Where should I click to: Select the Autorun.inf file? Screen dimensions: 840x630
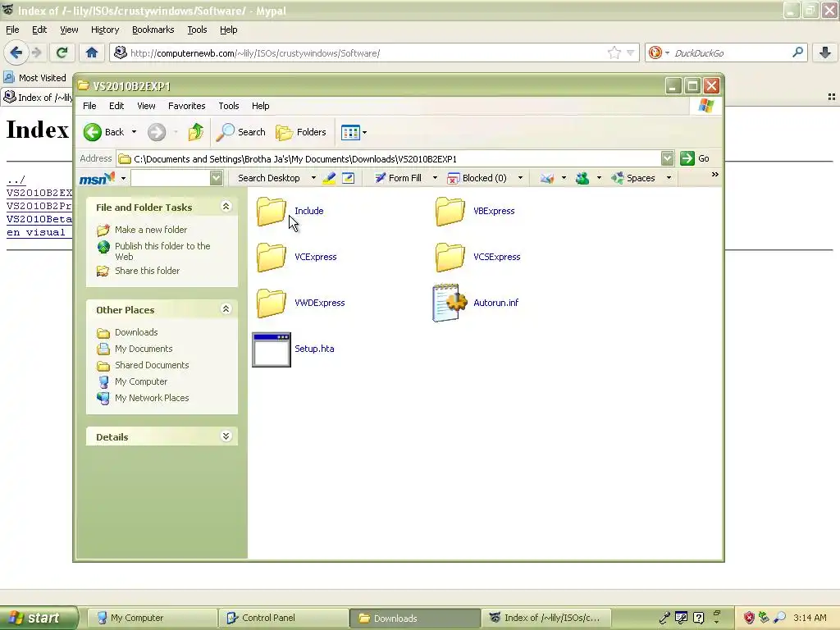point(476,304)
